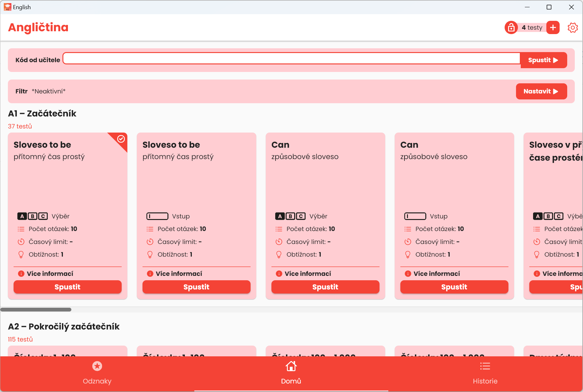The image size is (583, 392).
Task: Focus the Kód od učitele input field
Action: [x=291, y=58]
